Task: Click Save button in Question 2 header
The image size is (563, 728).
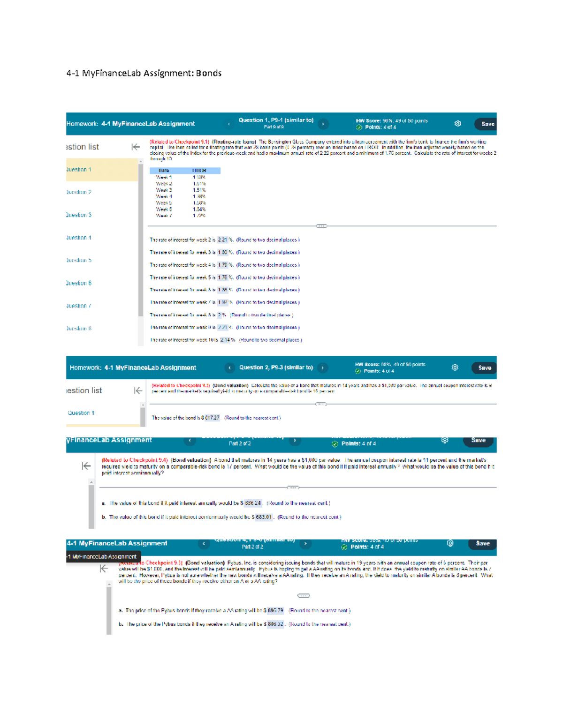Action: [x=484, y=368]
